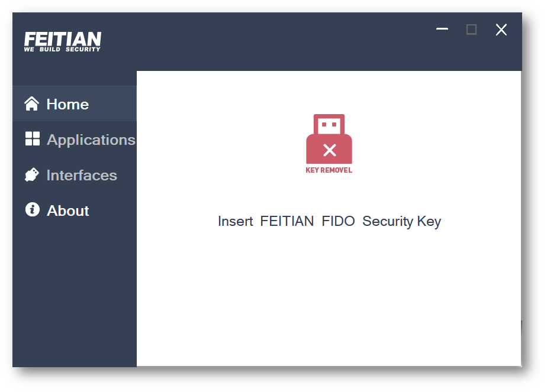547x392 pixels.
Task: Click the Interfaces plug icon
Action: pyautogui.click(x=32, y=175)
